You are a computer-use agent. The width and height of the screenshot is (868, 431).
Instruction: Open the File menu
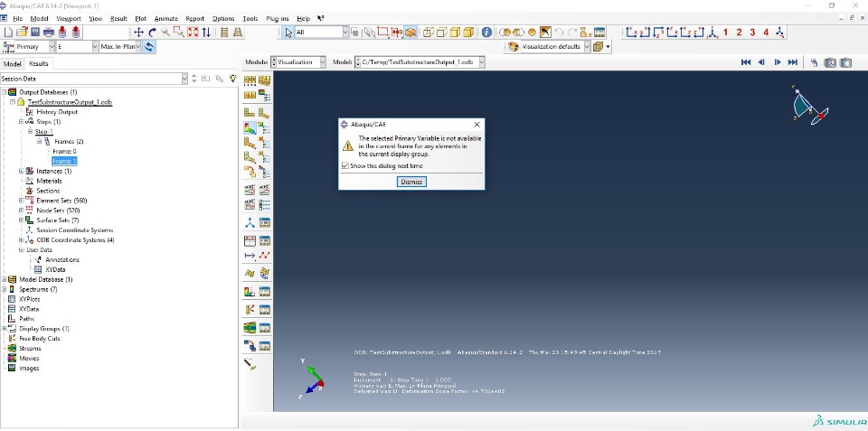point(17,18)
